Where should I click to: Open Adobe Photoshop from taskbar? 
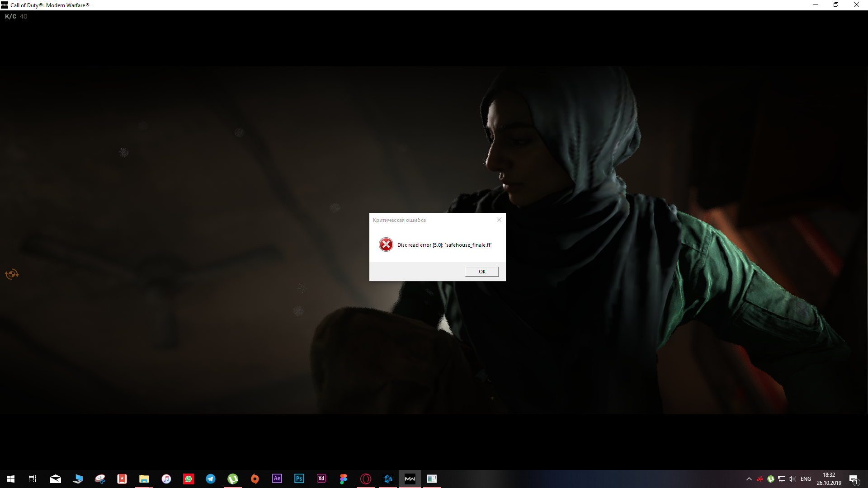click(x=299, y=479)
